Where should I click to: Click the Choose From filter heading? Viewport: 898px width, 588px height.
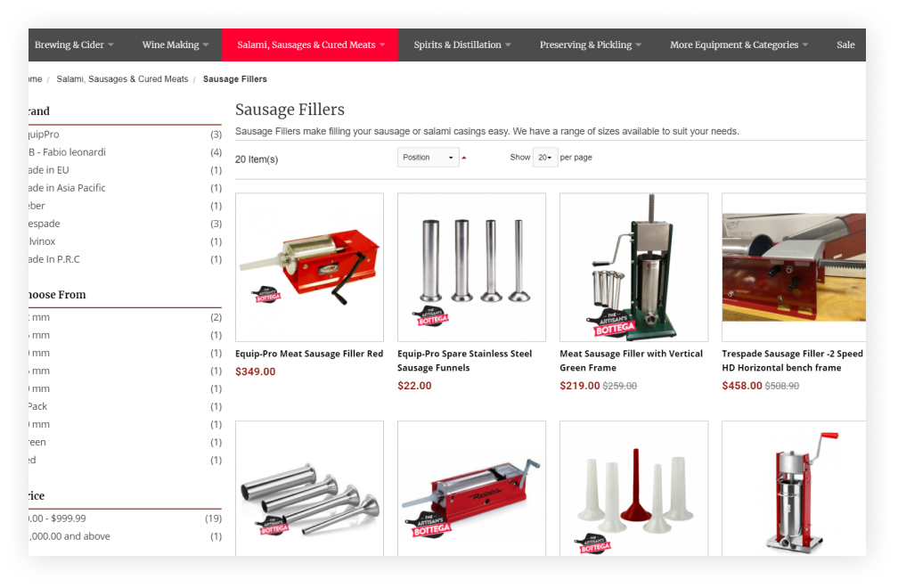coord(57,295)
